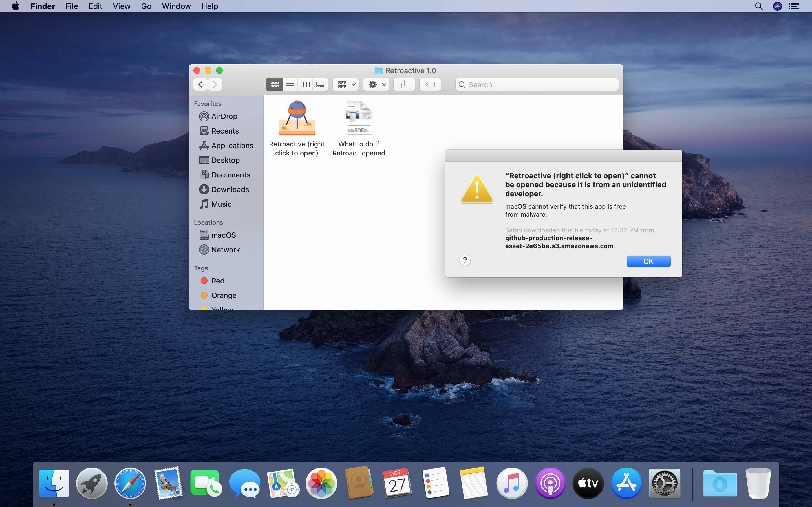This screenshot has height=507, width=812.
Task: Click the help question mark button
Action: 464,260
